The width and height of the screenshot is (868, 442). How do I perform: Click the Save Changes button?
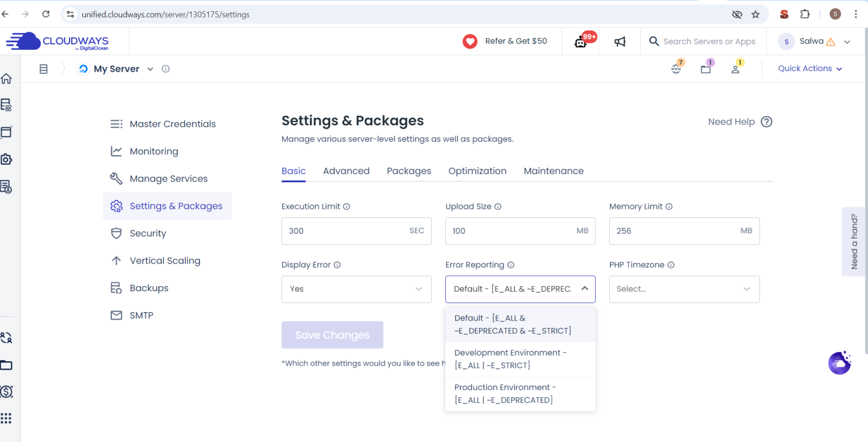pos(332,335)
